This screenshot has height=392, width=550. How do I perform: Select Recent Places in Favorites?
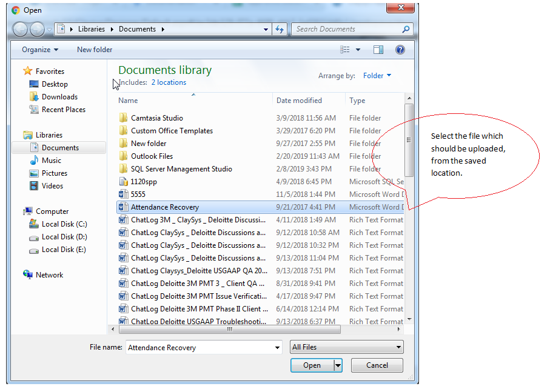(57, 109)
